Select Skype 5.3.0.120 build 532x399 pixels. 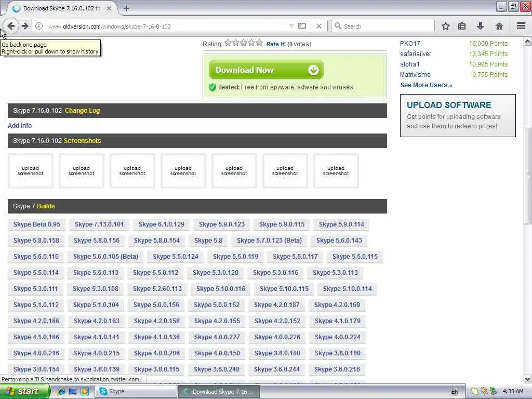(x=216, y=273)
